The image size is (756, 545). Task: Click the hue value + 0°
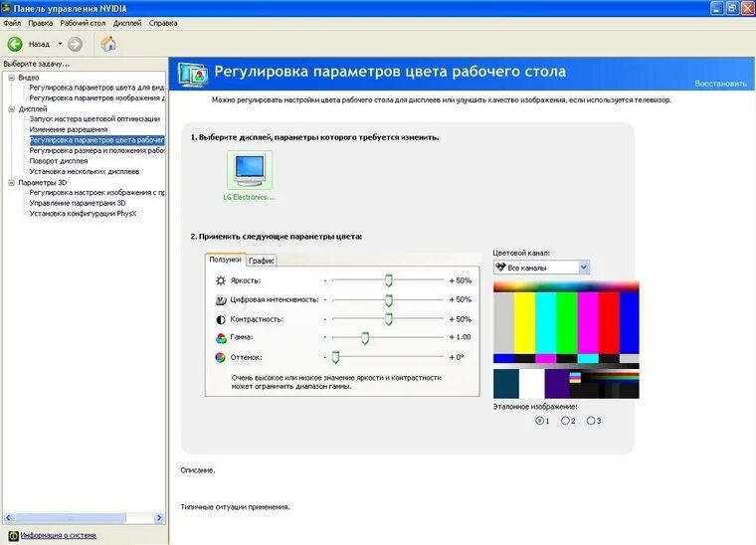click(x=457, y=358)
